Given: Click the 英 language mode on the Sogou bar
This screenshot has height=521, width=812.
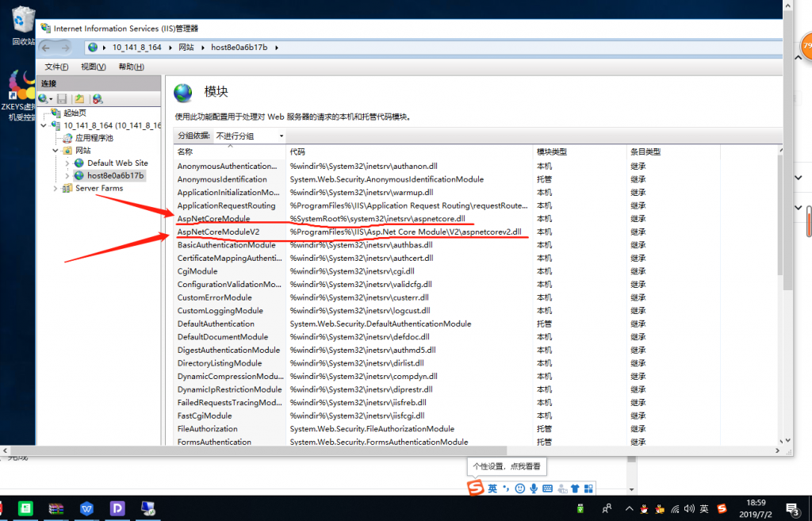Looking at the screenshot, I should tap(492, 488).
